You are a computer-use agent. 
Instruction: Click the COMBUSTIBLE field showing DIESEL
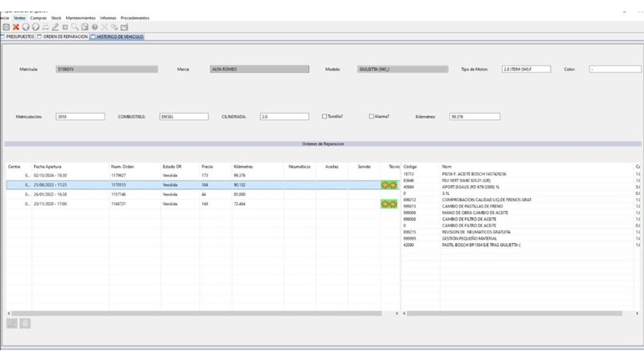pyautogui.click(x=184, y=117)
